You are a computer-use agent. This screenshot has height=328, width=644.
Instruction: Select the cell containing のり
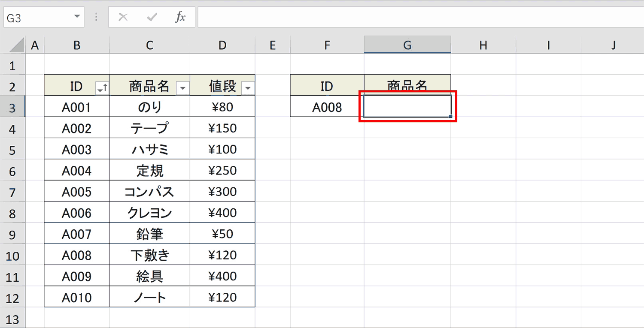[x=149, y=107]
